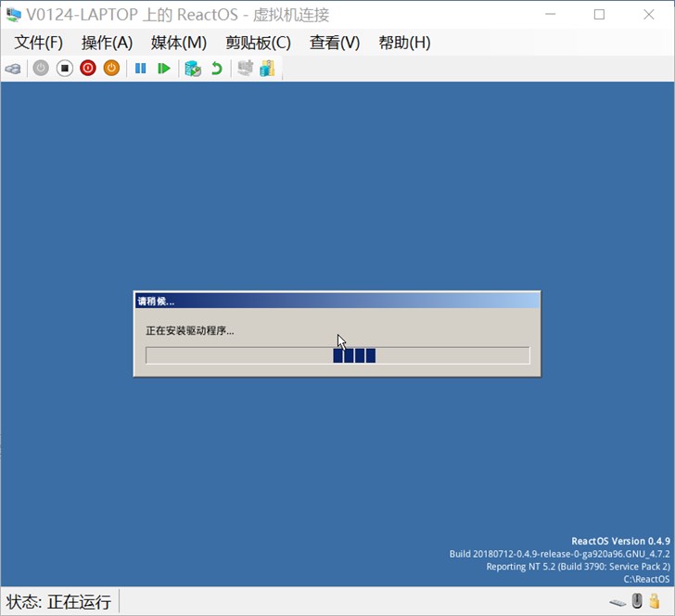Minimize the virtual machine connection window
The image size is (675, 616).
[x=550, y=14]
